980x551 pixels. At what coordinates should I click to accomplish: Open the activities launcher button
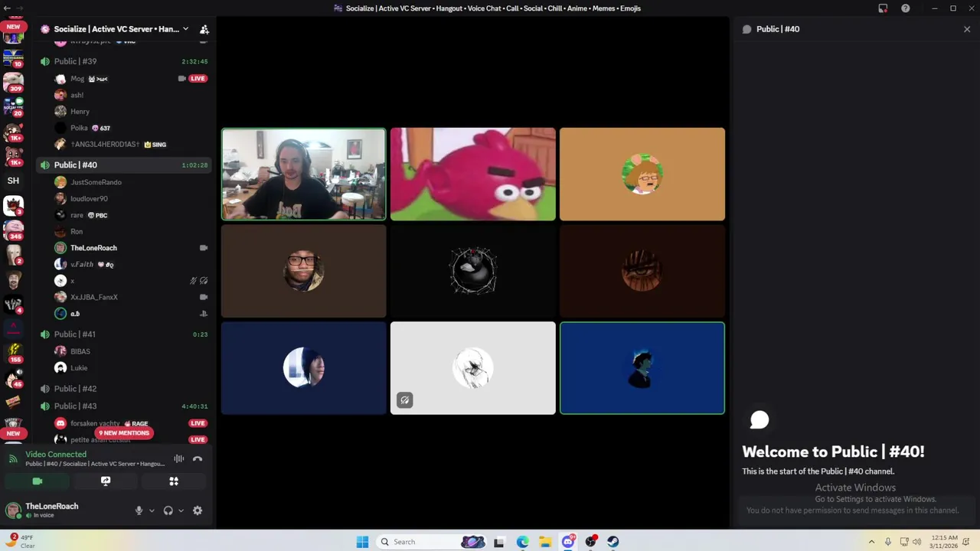coord(174,481)
